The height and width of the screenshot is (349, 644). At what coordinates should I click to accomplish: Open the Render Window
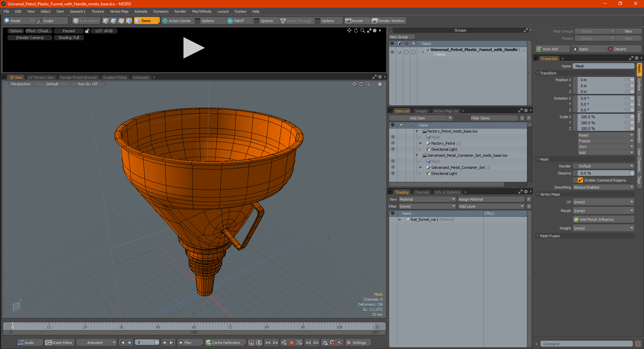click(388, 21)
